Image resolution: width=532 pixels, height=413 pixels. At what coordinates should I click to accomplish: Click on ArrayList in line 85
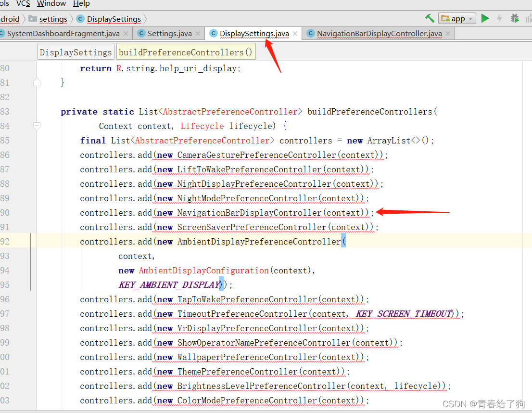389,141
